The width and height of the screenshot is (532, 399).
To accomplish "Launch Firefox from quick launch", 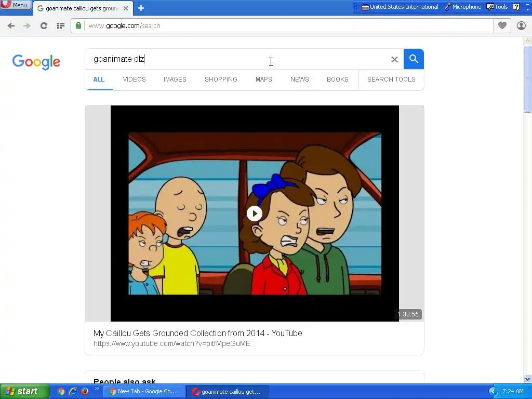I will [85, 391].
